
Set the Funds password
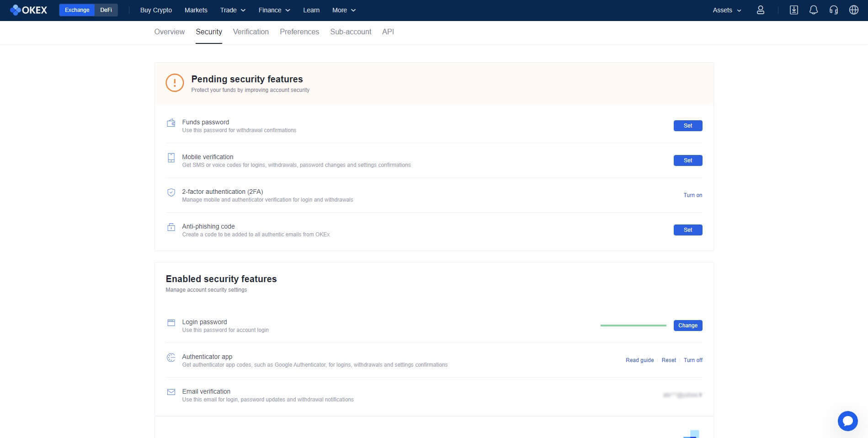tap(687, 126)
